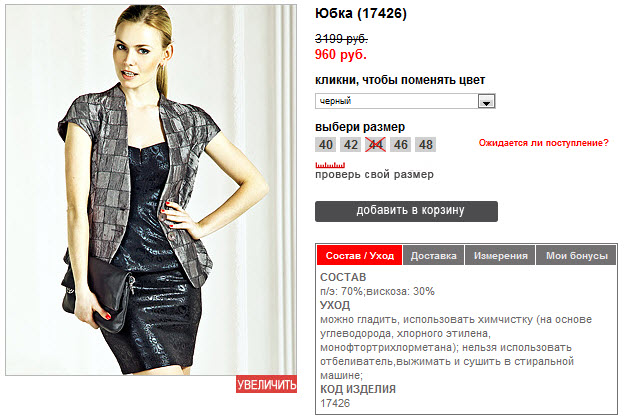The image size is (628, 420).
Task: Click the УВЕЛИЧИТЬ enlarge button
Action: pyautogui.click(x=266, y=384)
